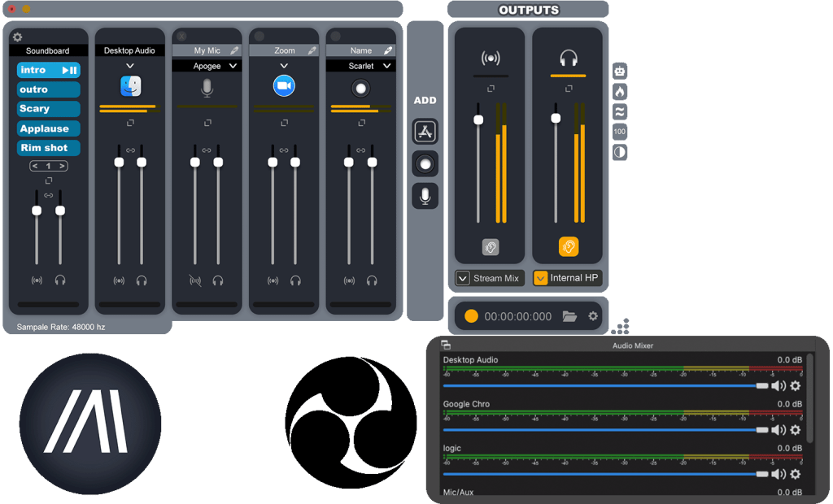The width and height of the screenshot is (833, 504).
Task: Add a microphone source
Action: click(425, 196)
